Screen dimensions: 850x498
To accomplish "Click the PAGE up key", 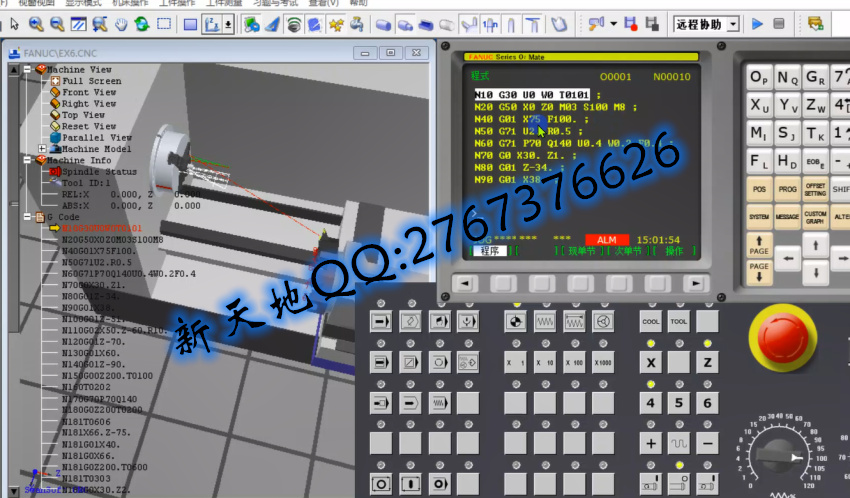I will pyautogui.click(x=759, y=245).
